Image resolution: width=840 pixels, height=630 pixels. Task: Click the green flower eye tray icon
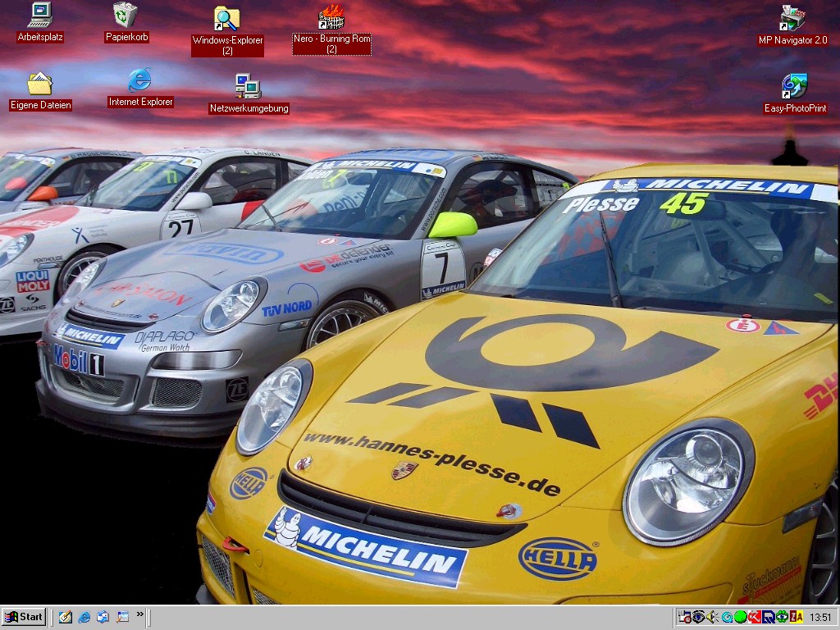(x=782, y=617)
